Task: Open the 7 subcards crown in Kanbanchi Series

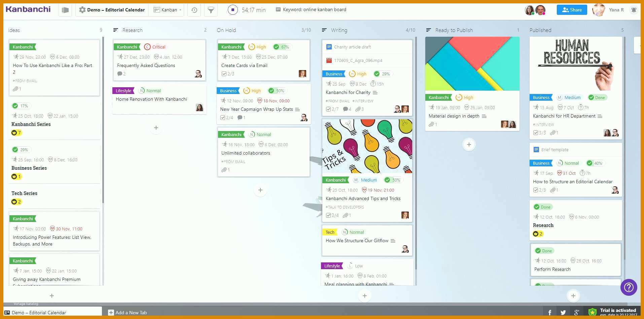Action: pyautogui.click(x=16, y=133)
